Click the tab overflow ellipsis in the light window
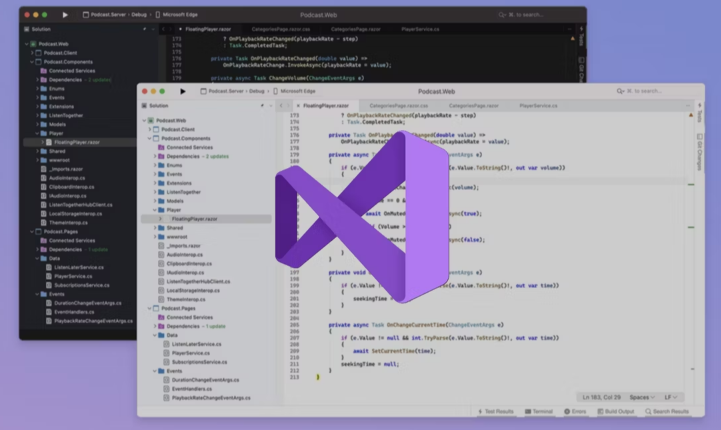The width and height of the screenshot is (721, 430). click(x=688, y=106)
